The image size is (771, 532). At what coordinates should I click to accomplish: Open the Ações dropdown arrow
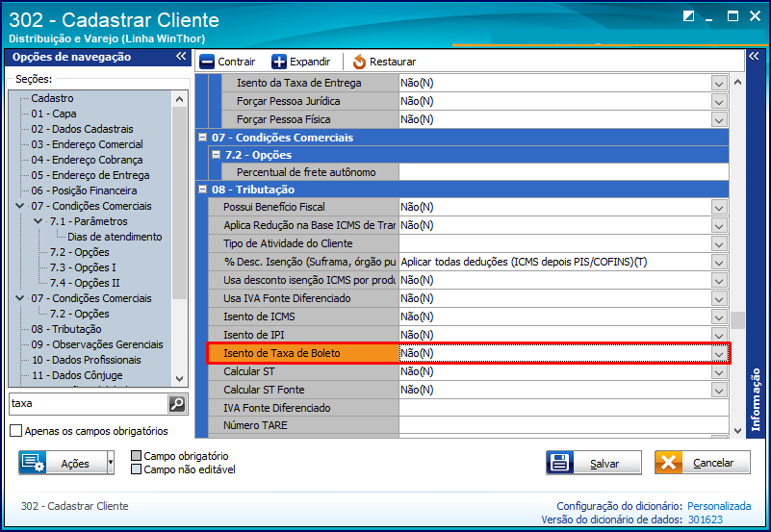pyautogui.click(x=111, y=463)
